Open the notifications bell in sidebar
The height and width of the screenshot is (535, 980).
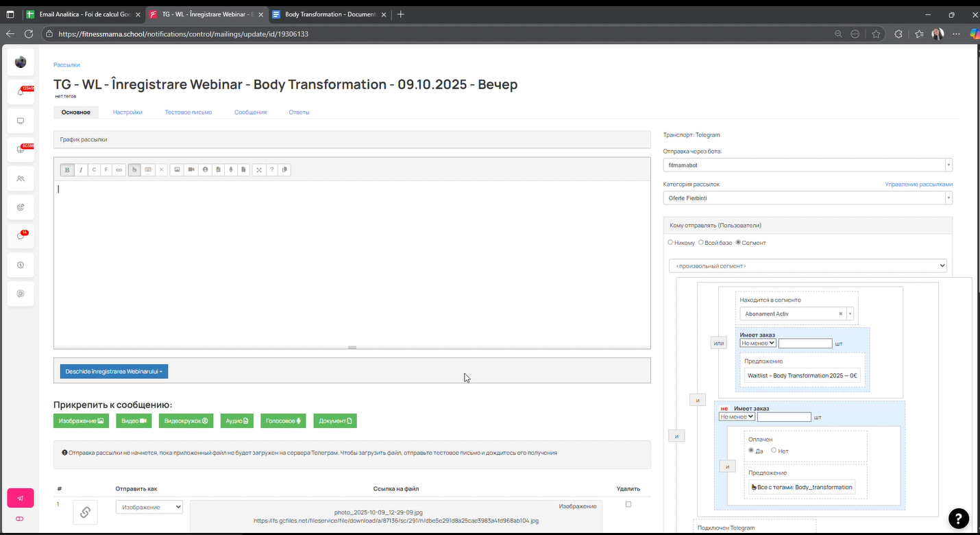(x=21, y=92)
